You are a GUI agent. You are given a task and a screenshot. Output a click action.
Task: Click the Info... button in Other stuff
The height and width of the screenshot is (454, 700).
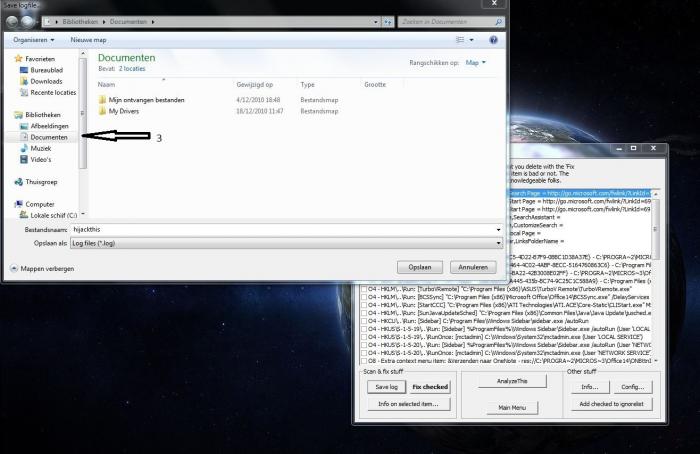pyautogui.click(x=590, y=387)
